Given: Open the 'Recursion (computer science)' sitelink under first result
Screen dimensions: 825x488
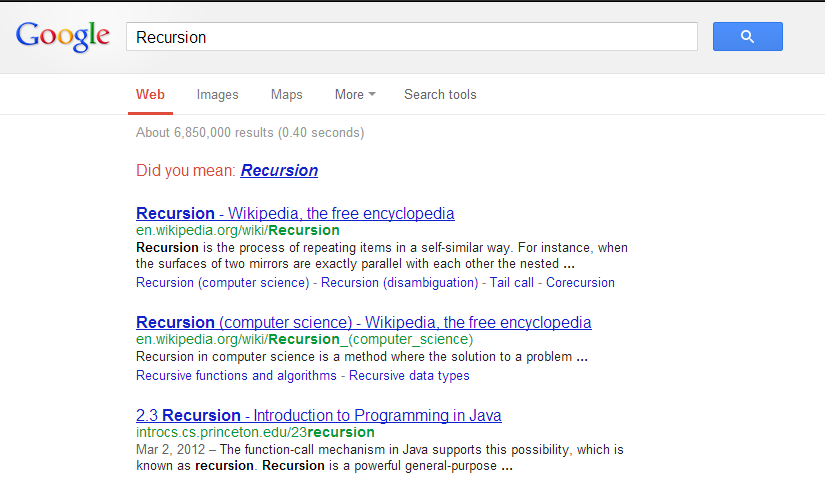Looking at the screenshot, I should click(223, 283).
